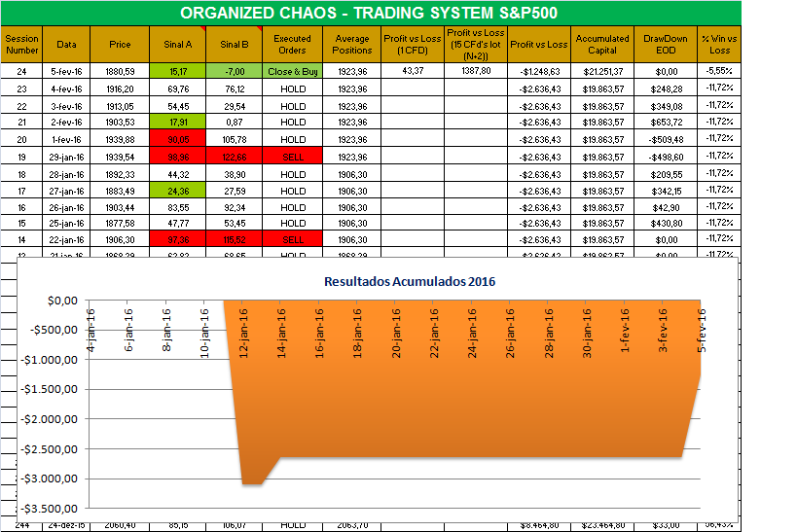
Task: Click 'Profit vs Loss (15 CFd's lot)' header
Action: (476, 44)
